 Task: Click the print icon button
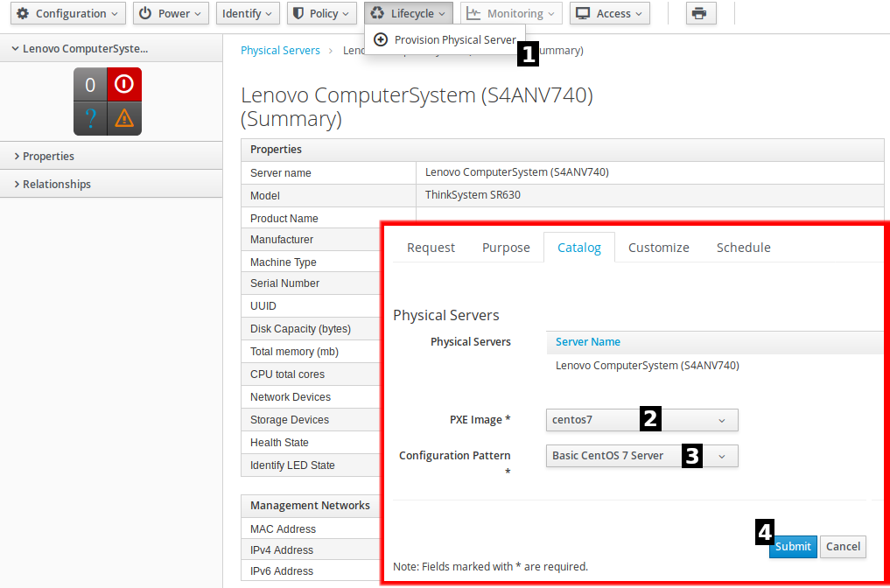point(701,13)
